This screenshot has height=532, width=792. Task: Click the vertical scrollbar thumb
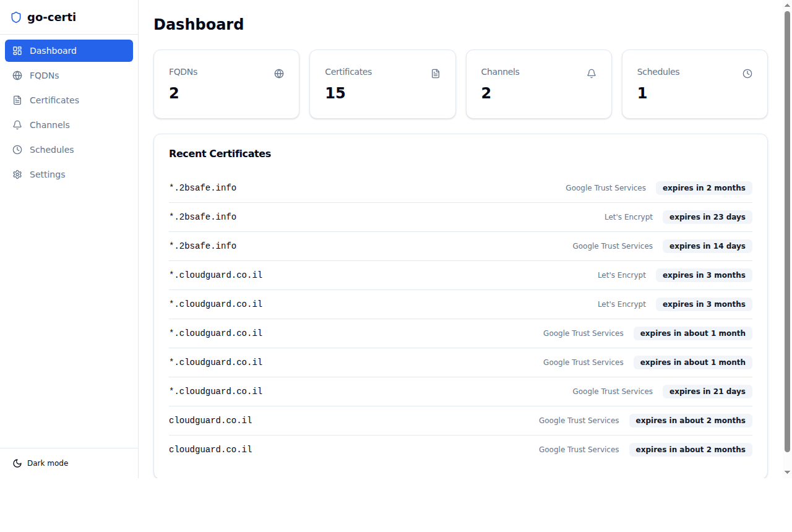pyautogui.click(x=788, y=231)
